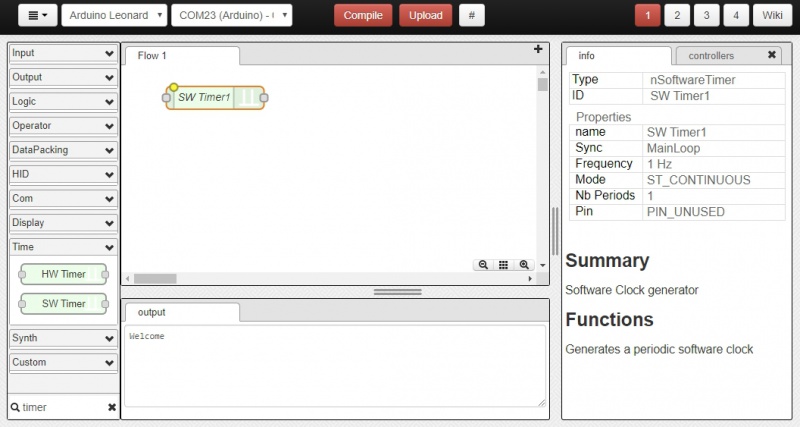Click the Mode value ST_CONTINUOUS
This screenshot has height=427, width=800.
coord(698,180)
